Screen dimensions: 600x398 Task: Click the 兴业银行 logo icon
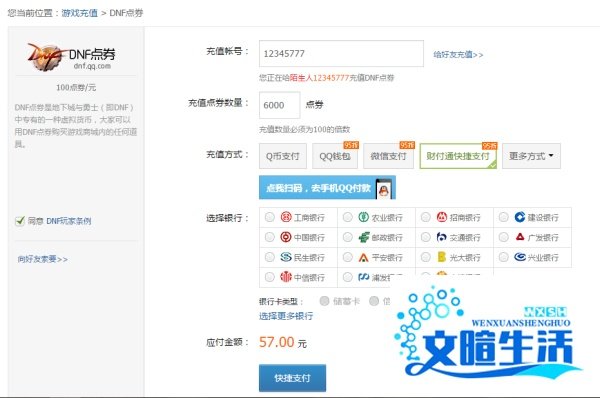[520, 257]
